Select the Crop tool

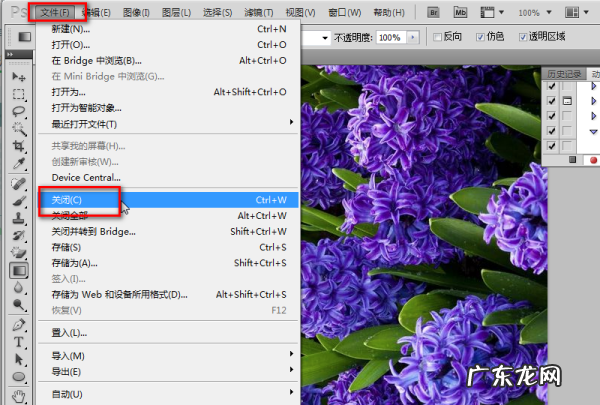point(18,146)
